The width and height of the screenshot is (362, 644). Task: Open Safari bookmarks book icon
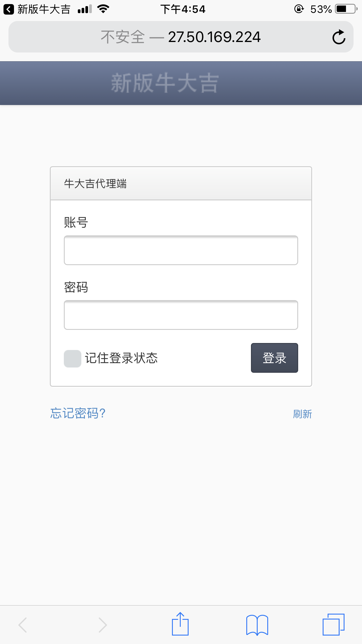coord(257,625)
